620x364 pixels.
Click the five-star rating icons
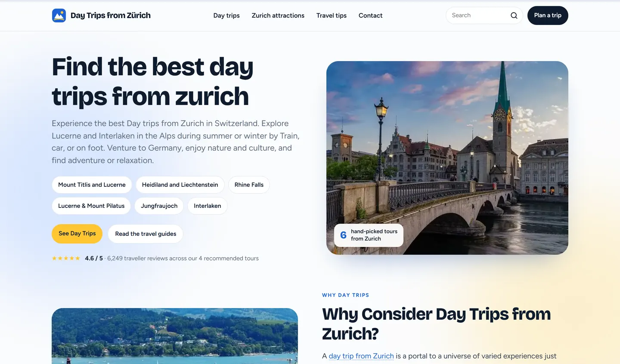tap(66, 258)
